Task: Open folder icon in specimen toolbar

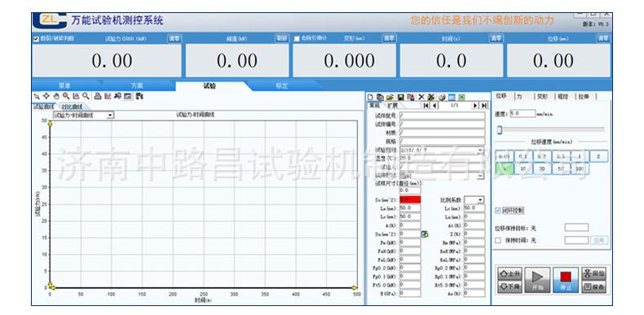Action: [390, 97]
